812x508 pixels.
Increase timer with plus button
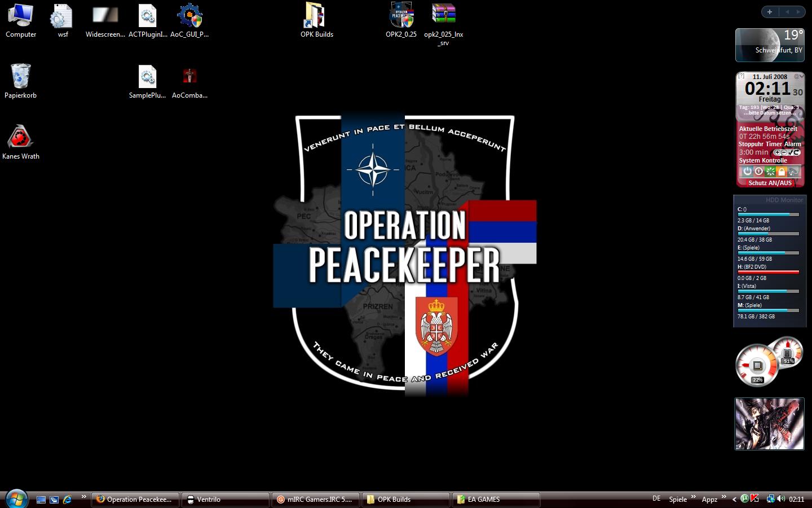pyautogui.click(x=777, y=152)
